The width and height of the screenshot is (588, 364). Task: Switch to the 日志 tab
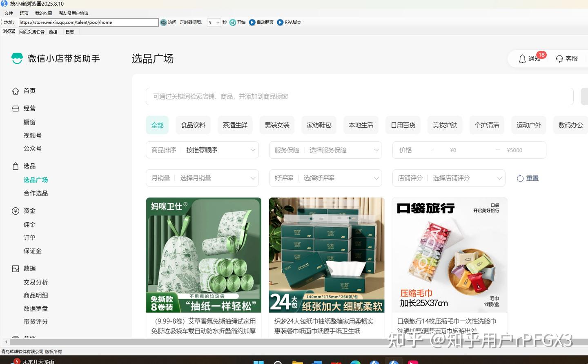tap(70, 32)
